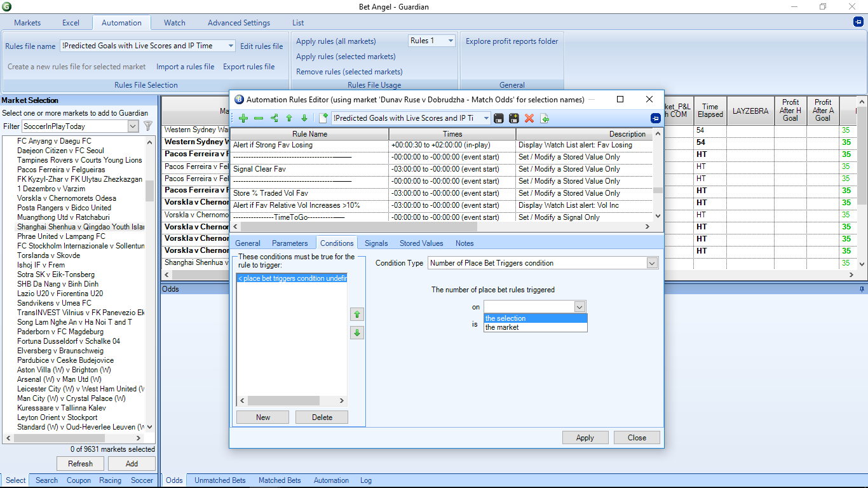Click Apply rules (all markets)
Screen dimensions: 868x488
336,41
